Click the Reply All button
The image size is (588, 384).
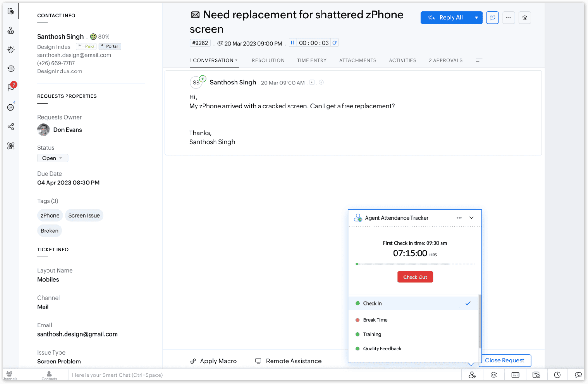pyautogui.click(x=446, y=18)
